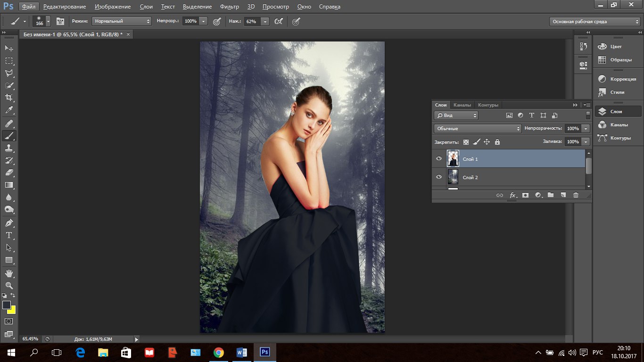Switch to the Контуры tab in layers panel

point(488,105)
